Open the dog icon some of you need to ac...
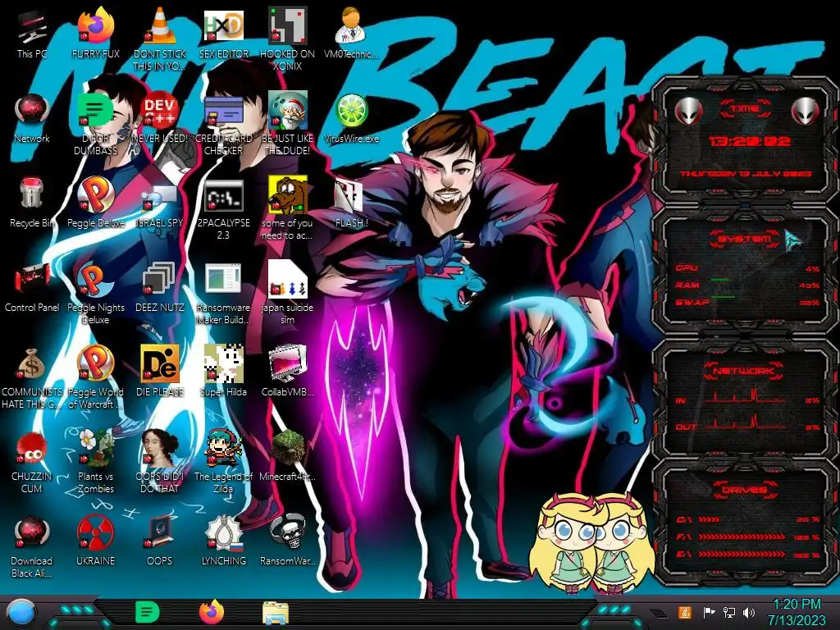Screen dimensions: 840x630 287,209
